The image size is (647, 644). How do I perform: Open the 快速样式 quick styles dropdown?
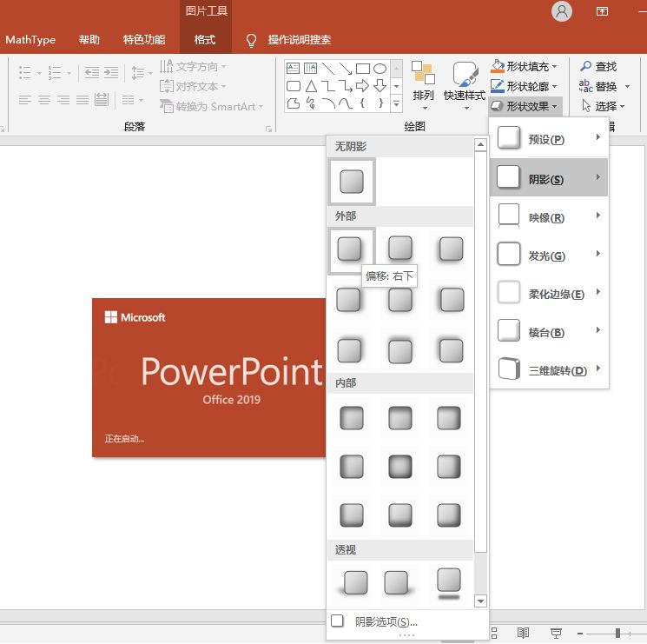pyautogui.click(x=465, y=86)
